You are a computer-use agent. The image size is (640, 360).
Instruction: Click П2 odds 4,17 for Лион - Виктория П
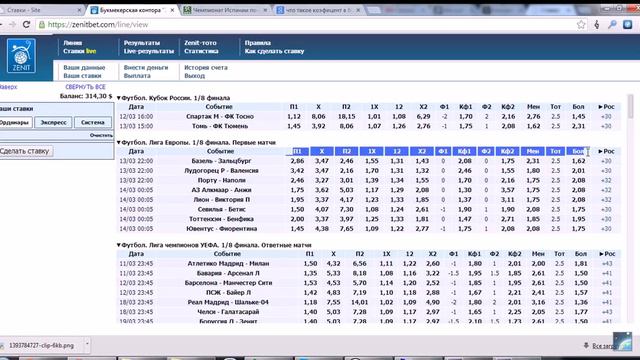[x=347, y=200]
